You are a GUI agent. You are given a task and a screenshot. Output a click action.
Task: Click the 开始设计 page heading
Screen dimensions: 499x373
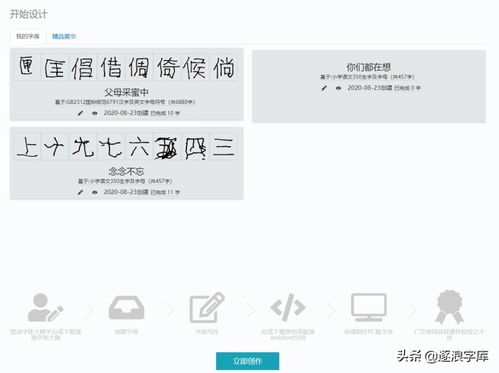pos(29,14)
